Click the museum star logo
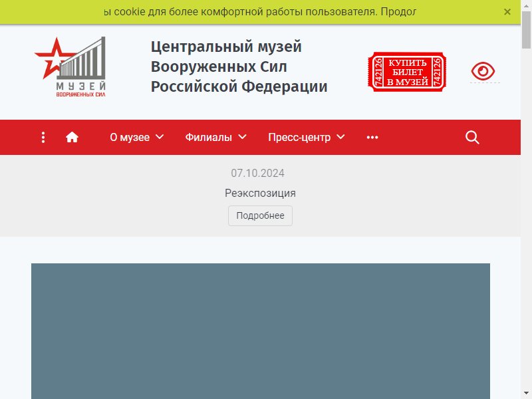 70,66
